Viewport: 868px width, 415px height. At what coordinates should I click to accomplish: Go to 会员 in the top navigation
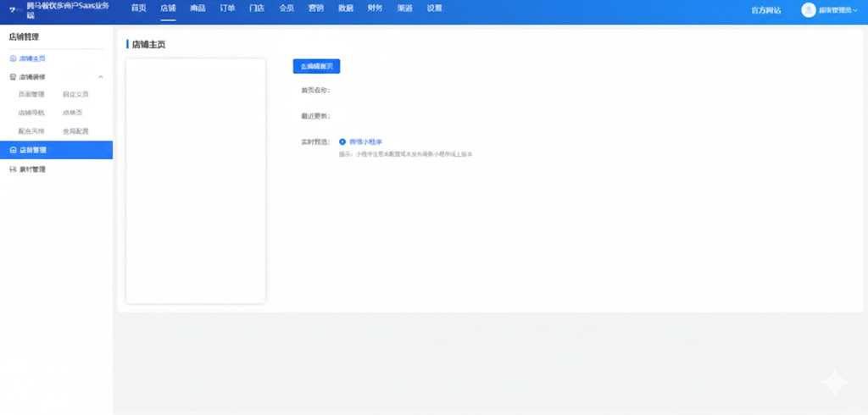(287, 8)
